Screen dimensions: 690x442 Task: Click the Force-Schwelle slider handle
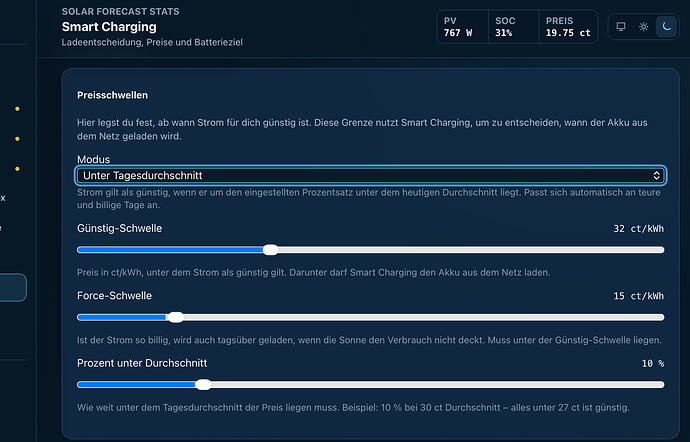click(176, 317)
